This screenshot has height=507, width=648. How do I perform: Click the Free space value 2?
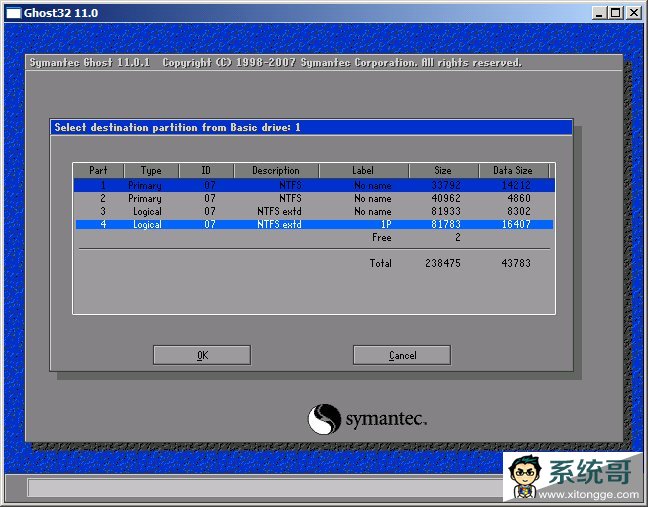pyautogui.click(x=458, y=238)
